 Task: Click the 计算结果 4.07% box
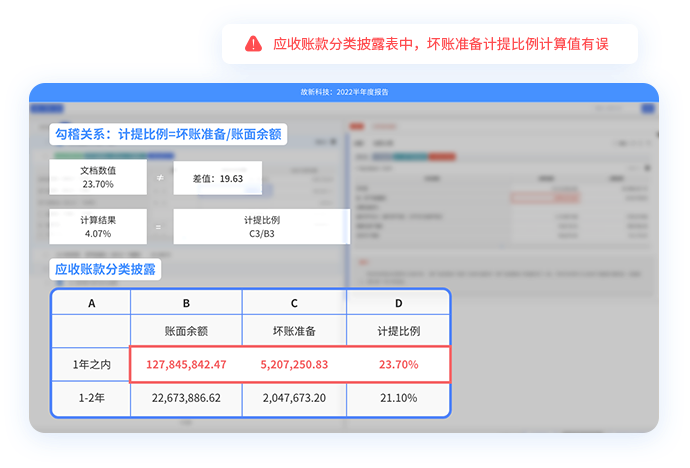(x=97, y=226)
